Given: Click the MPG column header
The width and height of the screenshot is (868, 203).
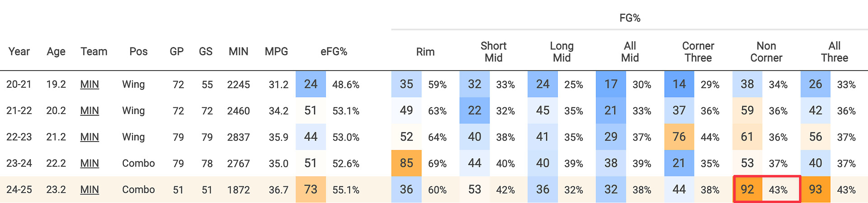Looking at the screenshot, I should point(276,52).
